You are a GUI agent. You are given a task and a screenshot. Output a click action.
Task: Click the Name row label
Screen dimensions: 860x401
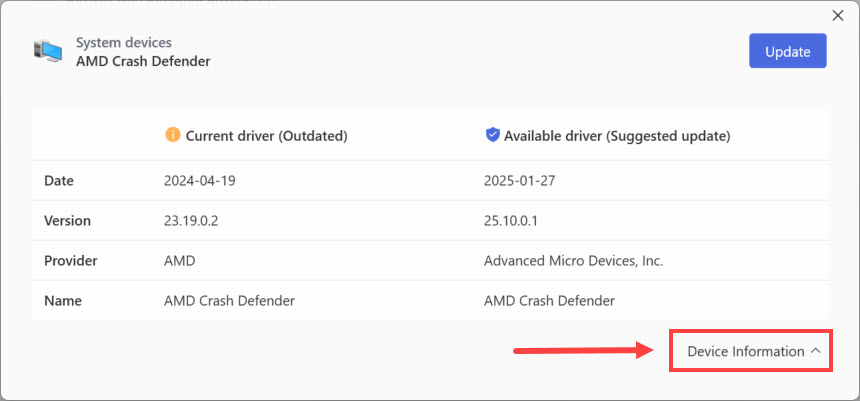click(63, 300)
